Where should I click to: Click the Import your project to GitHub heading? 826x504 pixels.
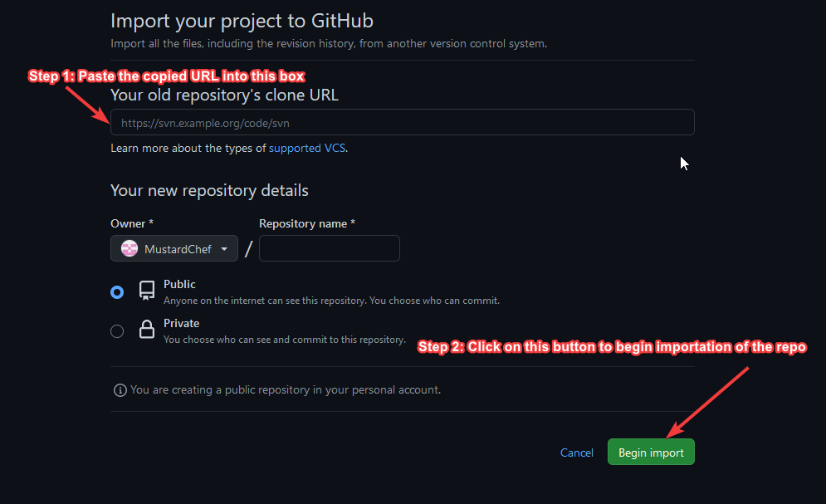(242, 21)
